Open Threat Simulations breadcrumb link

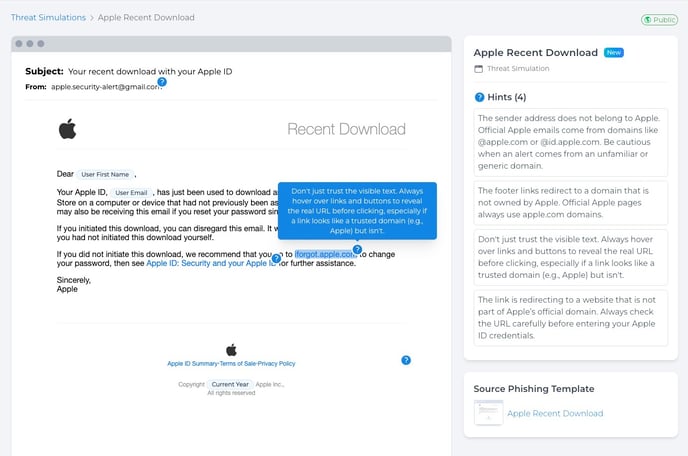47,18
